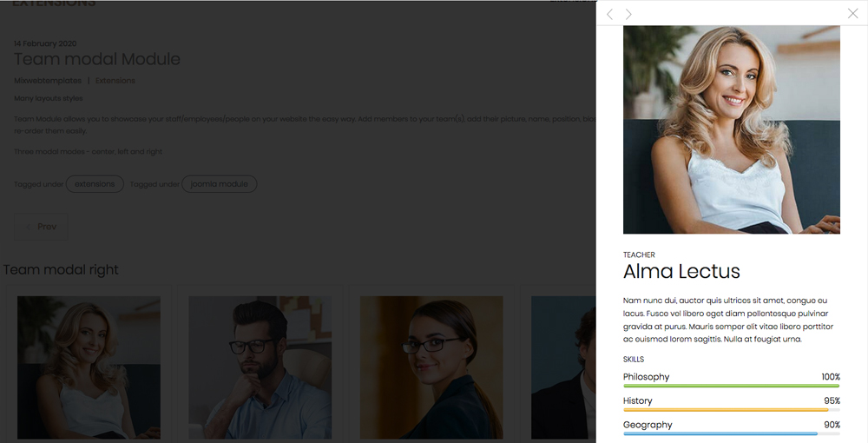The image size is (868, 443).
Task: Click Alma Lectus large profile photo
Action: tap(731, 129)
